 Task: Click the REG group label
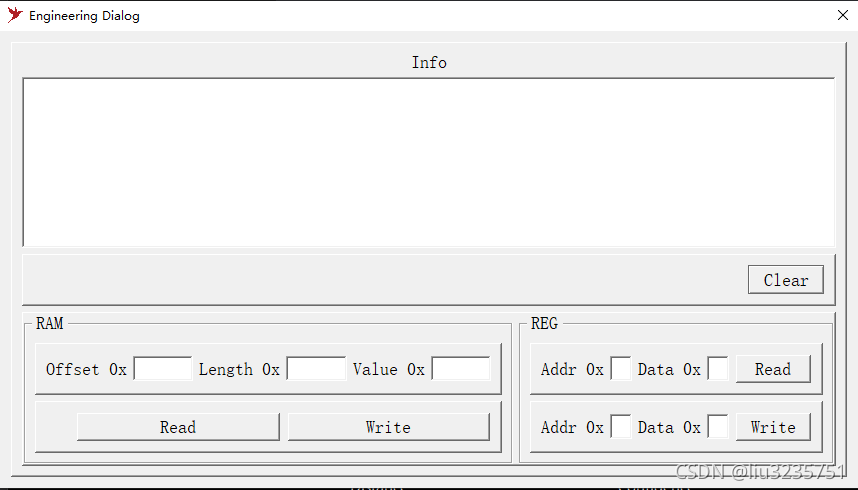click(544, 323)
